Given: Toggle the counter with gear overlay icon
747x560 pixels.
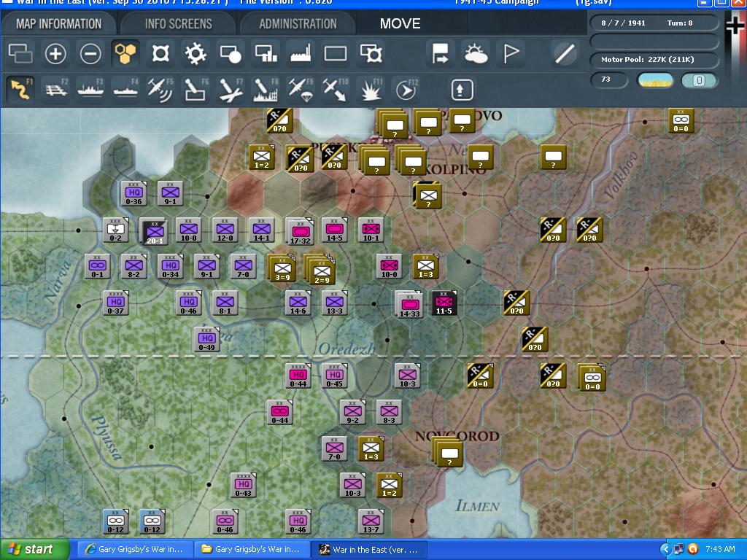Looking at the screenshot, I should [371, 53].
